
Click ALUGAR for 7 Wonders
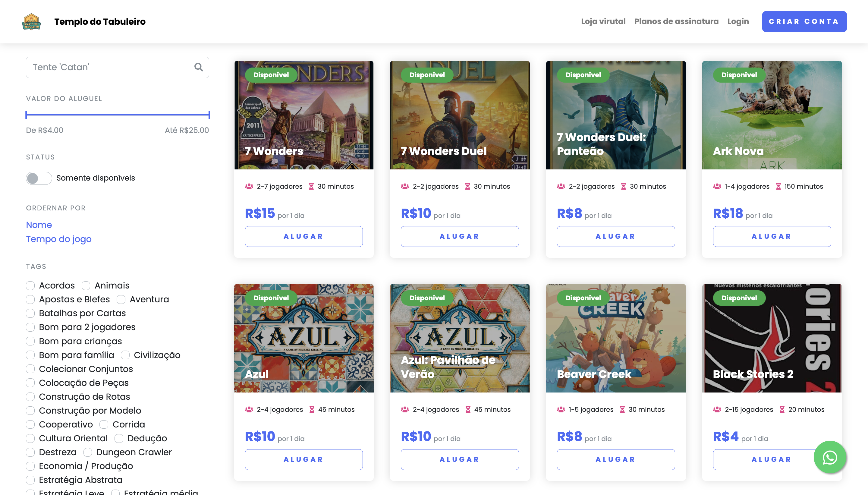pyautogui.click(x=303, y=236)
